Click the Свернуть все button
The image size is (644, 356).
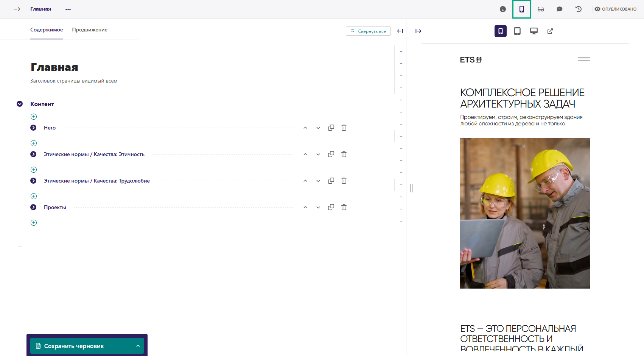pyautogui.click(x=368, y=31)
